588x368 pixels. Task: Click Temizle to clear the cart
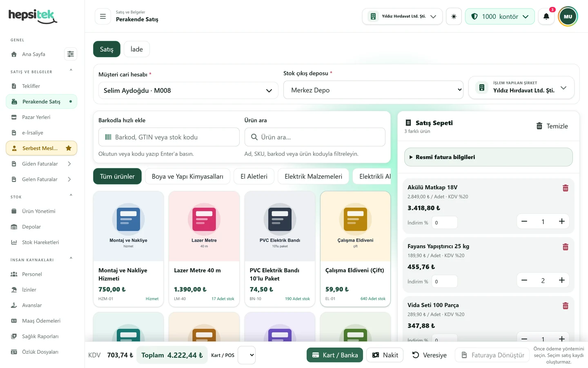pos(552,126)
